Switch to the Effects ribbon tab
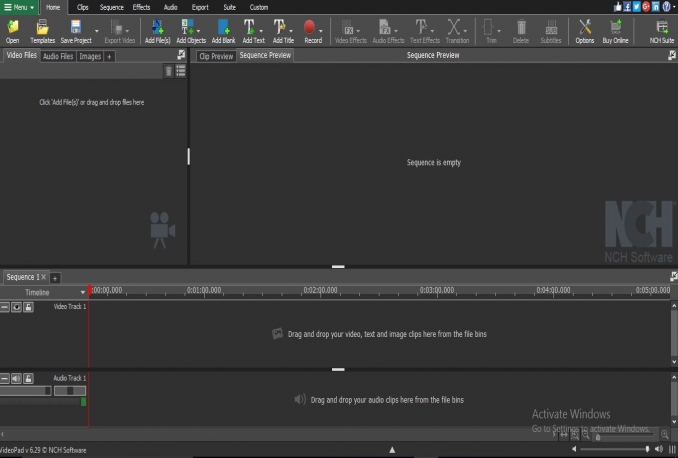Screen dimensions: 678x458 coord(141,7)
